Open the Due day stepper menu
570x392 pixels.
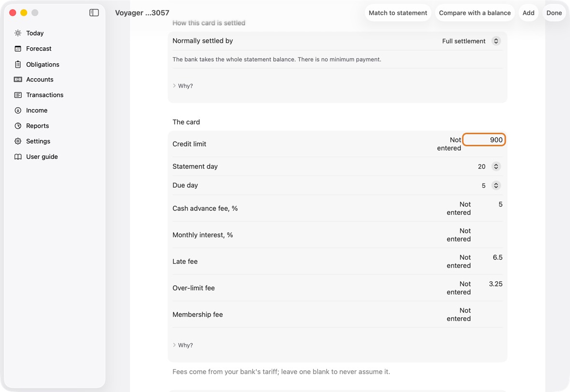pyautogui.click(x=496, y=185)
